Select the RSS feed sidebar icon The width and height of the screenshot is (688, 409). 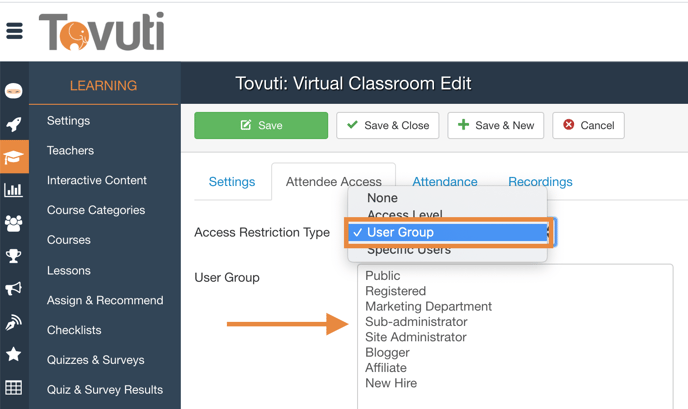[x=14, y=322]
